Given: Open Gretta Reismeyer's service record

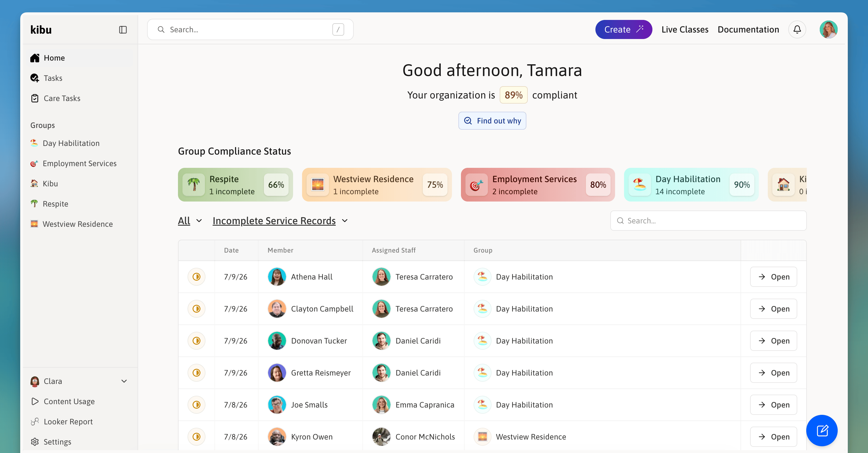Looking at the screenshot, I should (774, 373).
